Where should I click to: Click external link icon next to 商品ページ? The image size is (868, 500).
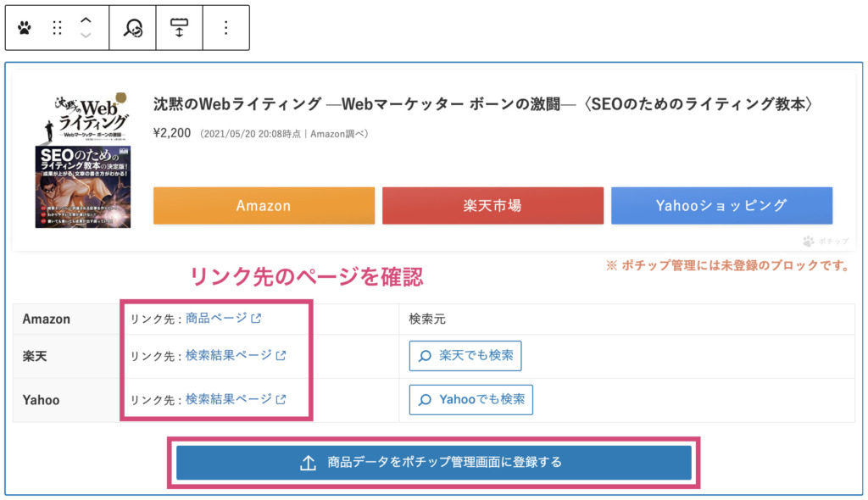point(256,319)
